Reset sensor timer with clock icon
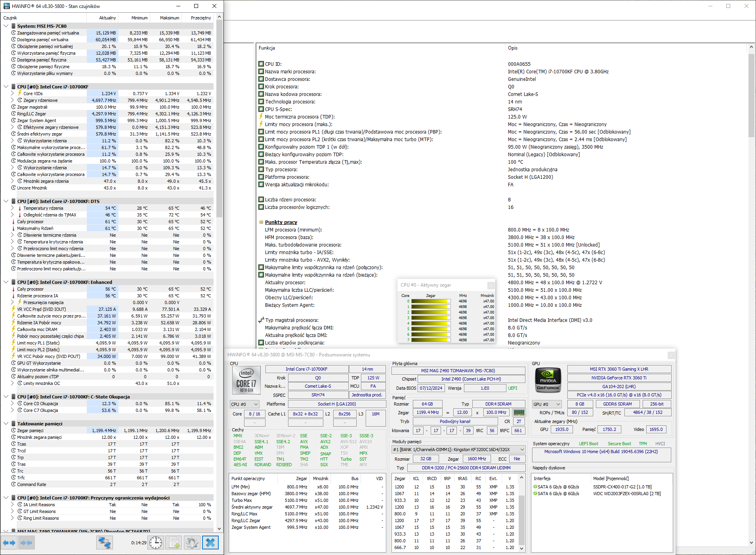The image size is (756, 555). pyautogui.click(x=156, y=542)
